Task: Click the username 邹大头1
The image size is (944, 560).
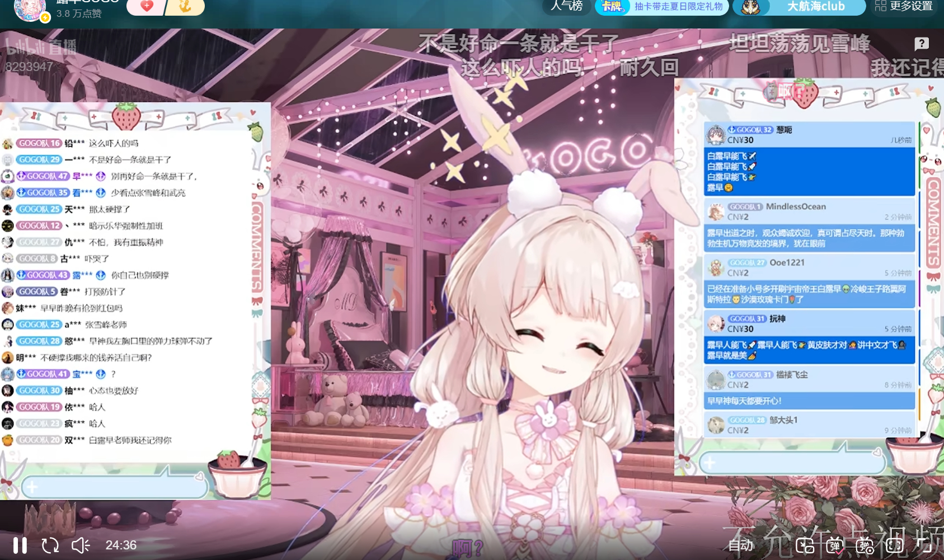Action: pos(783,420)
